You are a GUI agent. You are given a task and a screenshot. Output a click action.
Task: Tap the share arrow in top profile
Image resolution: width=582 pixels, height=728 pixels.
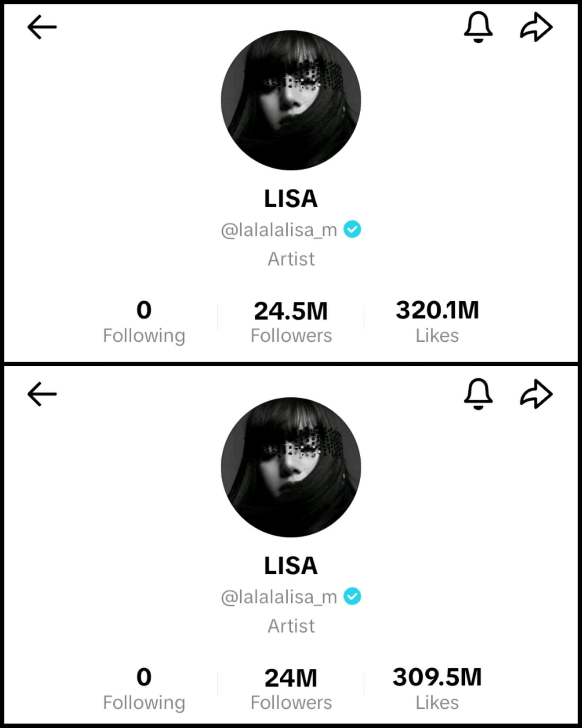tap(536, 27)
